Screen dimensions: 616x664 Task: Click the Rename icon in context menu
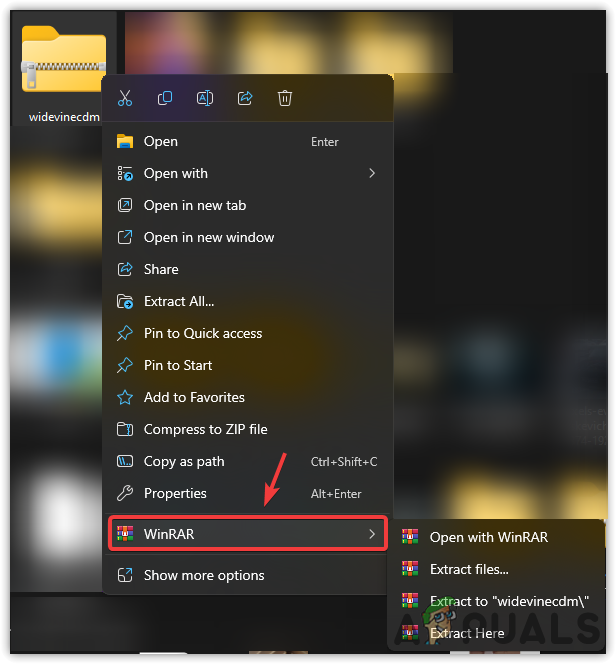[205, 98]
